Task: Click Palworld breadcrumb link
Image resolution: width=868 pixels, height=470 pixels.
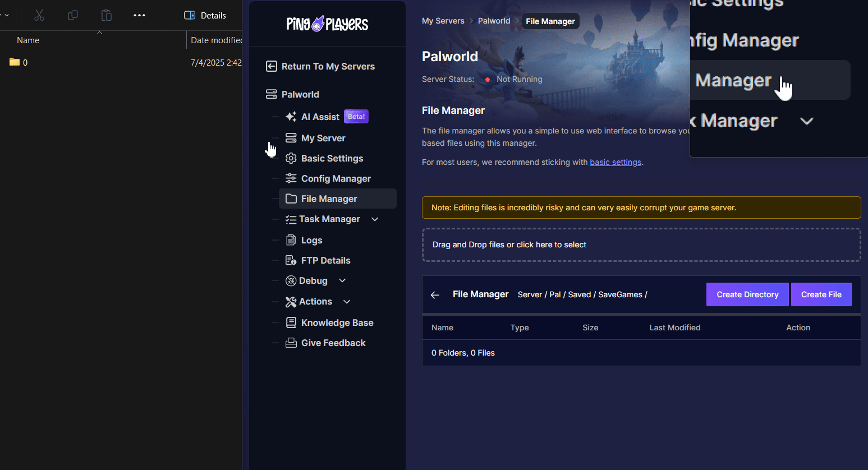Action: coord(494,21)
